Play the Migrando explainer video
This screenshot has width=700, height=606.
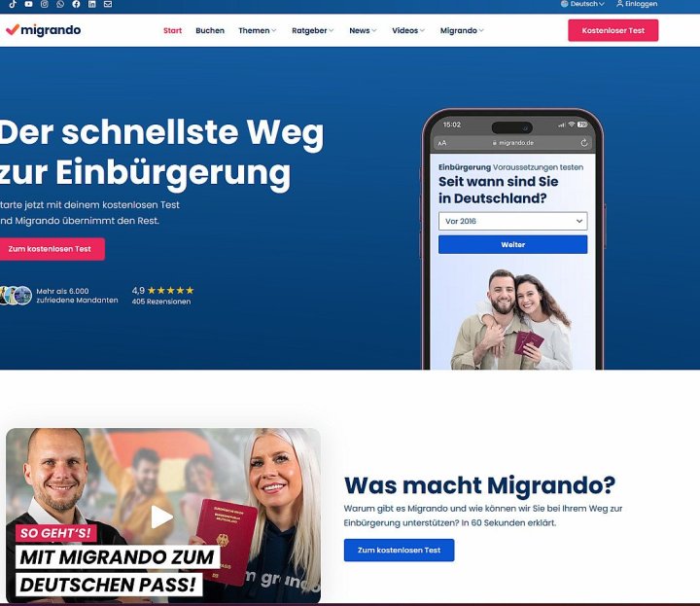coord(161,517)
